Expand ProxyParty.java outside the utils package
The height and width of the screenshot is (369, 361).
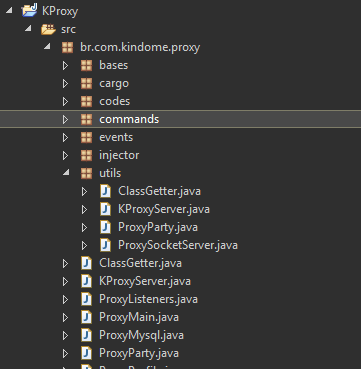[x=65, y=353]
